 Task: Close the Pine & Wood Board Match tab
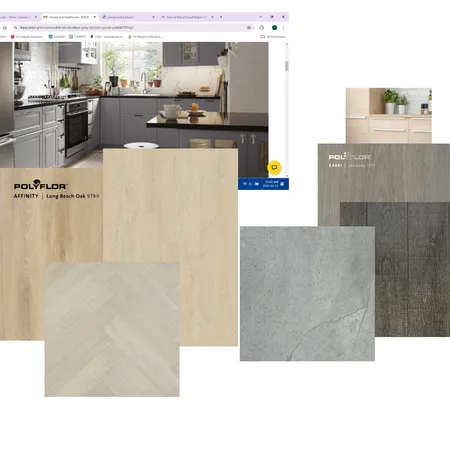tap(212, 17)
